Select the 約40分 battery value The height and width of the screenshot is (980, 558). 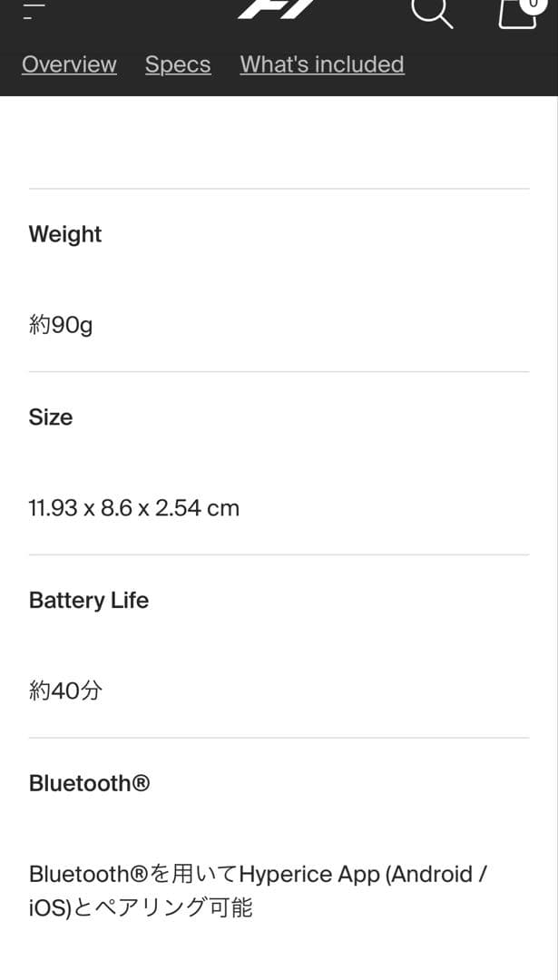pos(65,691)
